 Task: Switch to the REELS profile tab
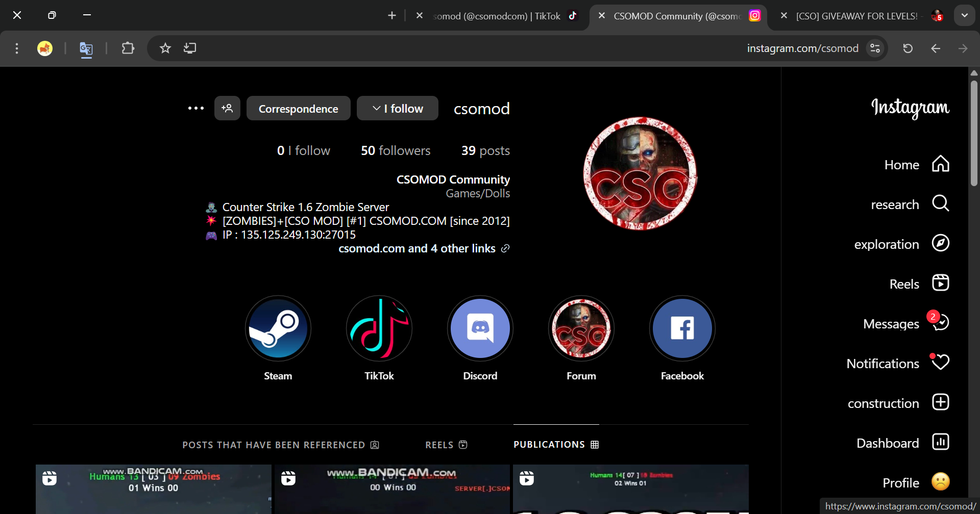(x=446, y=445)
